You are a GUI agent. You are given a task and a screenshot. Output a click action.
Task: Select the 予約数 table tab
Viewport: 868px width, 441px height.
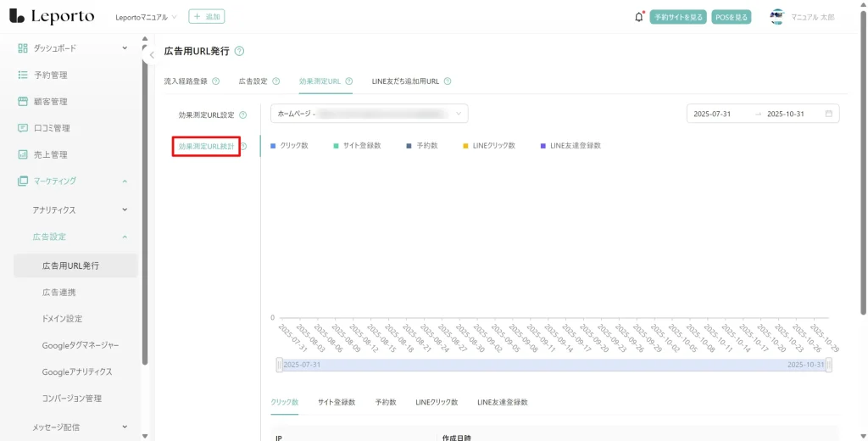tap(386, 402)
